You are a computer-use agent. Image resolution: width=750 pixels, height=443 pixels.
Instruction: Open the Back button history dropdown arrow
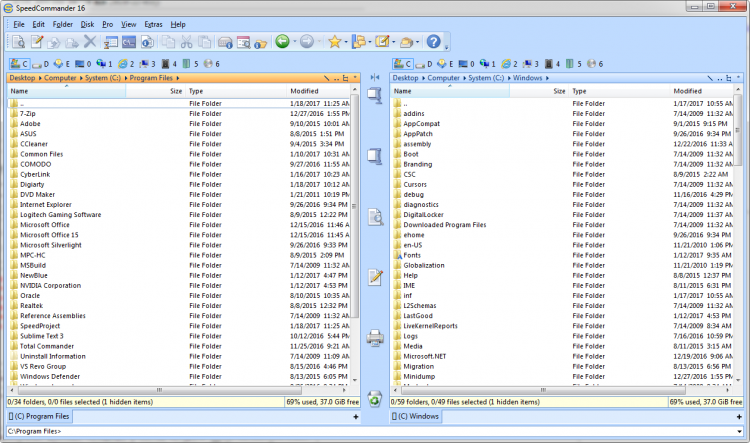click(x=295, y=42)
